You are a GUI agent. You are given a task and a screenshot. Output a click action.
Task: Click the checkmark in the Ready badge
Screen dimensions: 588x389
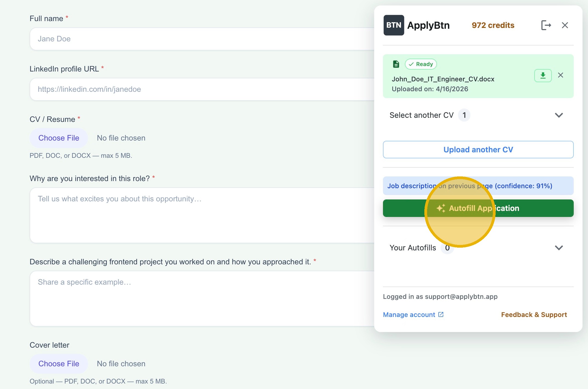[411, 64]
